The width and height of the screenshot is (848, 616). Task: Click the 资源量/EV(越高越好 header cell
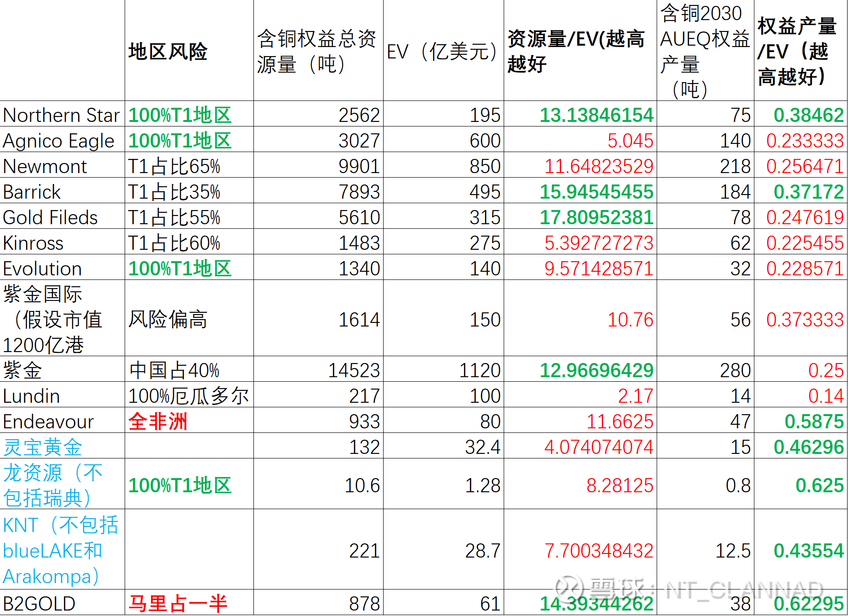click(x=580, y=50)
